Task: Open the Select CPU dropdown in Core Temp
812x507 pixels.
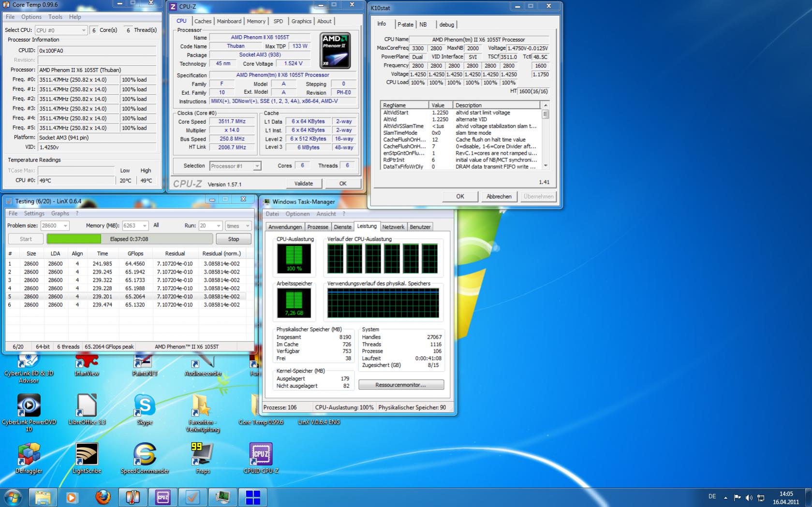Action: point(61,30)
